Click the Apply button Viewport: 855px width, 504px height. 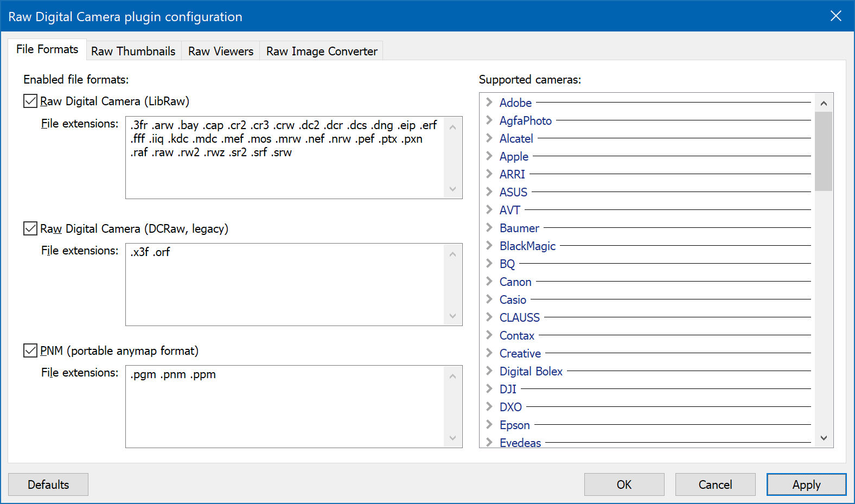point(807,484)
